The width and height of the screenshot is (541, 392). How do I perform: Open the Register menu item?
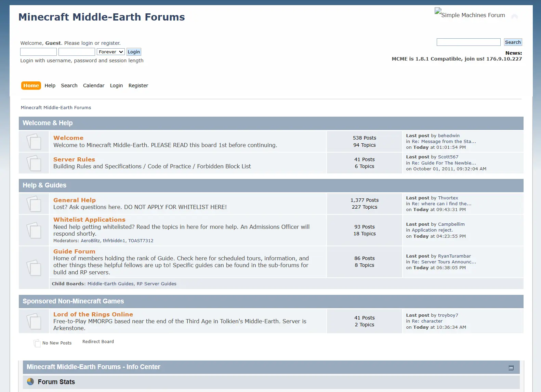click(x=138, y=86)
